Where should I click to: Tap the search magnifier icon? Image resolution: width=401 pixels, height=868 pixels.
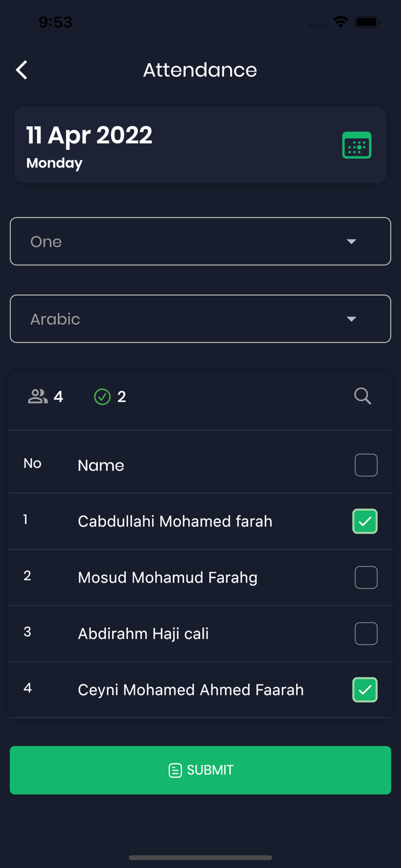(363, 396)
